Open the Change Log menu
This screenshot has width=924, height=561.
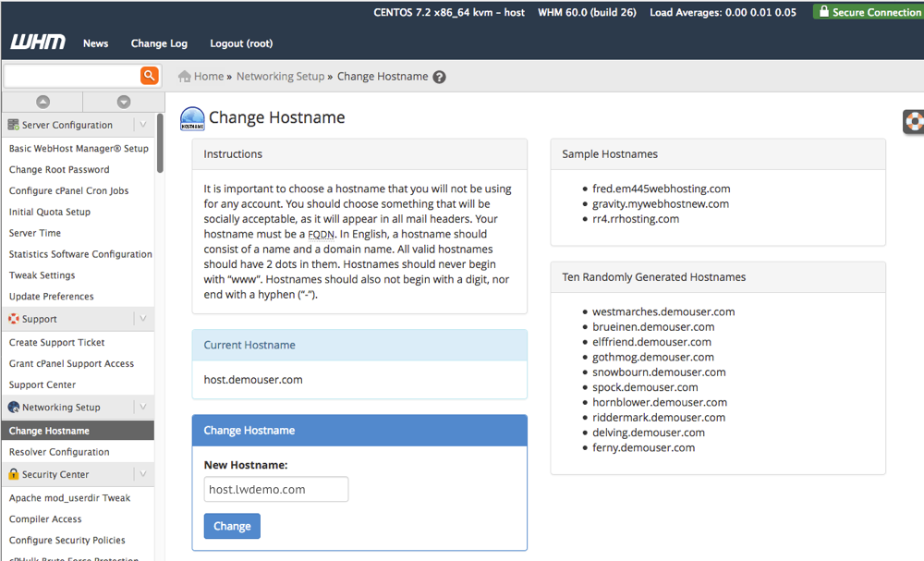159,43
